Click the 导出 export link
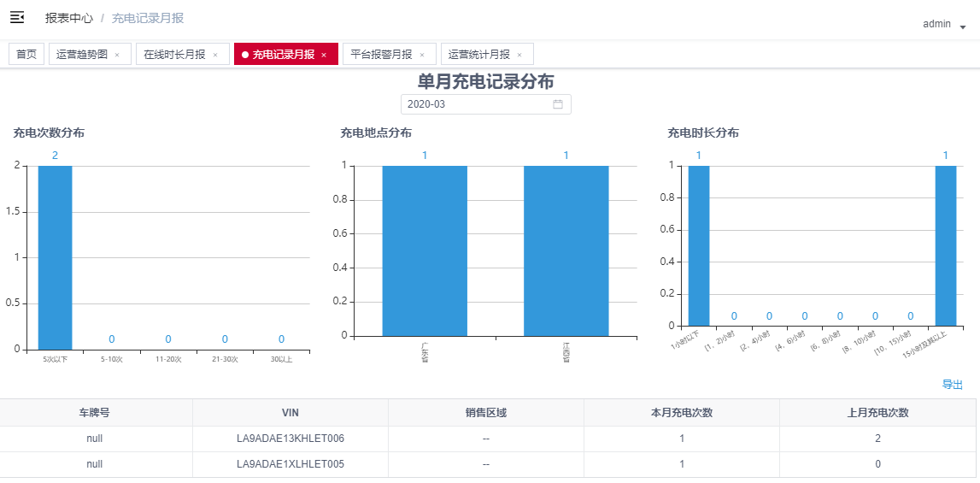This screenshot has width=980, height=483. pyautogui.click(x=952, y=385)
